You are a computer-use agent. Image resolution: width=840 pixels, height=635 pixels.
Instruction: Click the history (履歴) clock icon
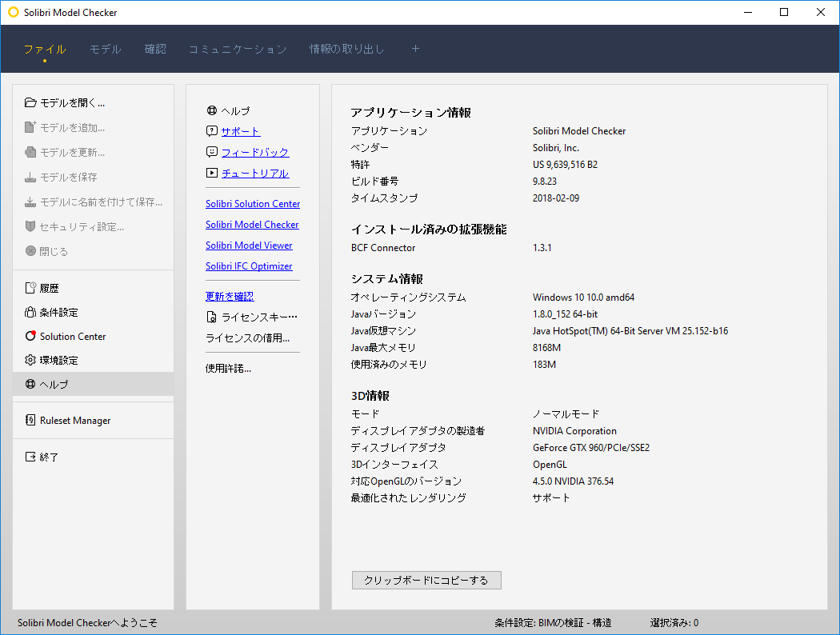30,288
